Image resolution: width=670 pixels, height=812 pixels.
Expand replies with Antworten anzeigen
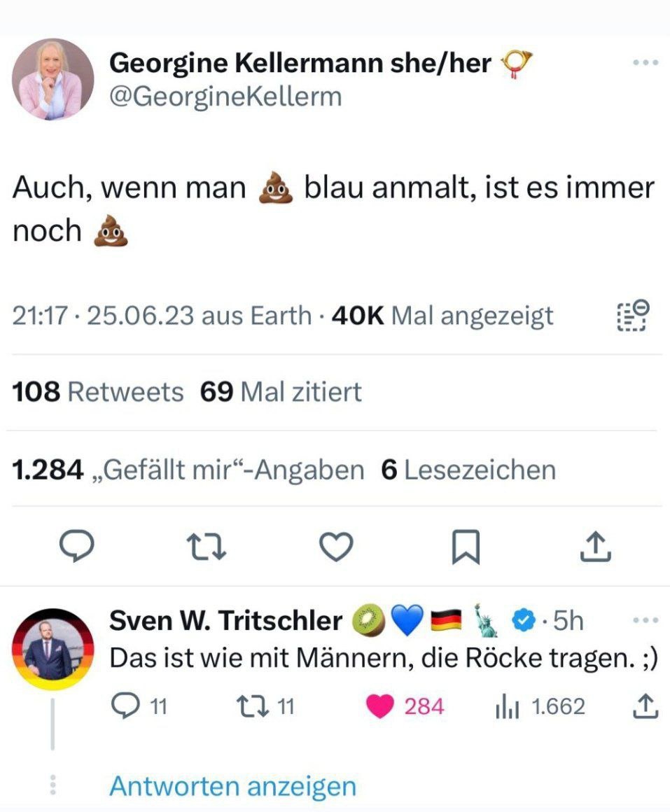click(x=232, y=786)
